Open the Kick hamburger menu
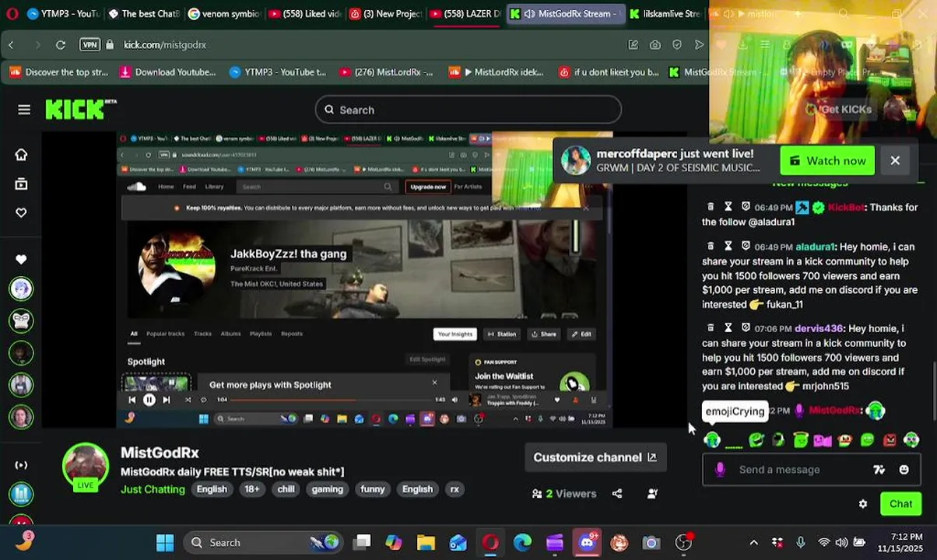The height and width of the screenshot is (560, 937). coord(24,110)
